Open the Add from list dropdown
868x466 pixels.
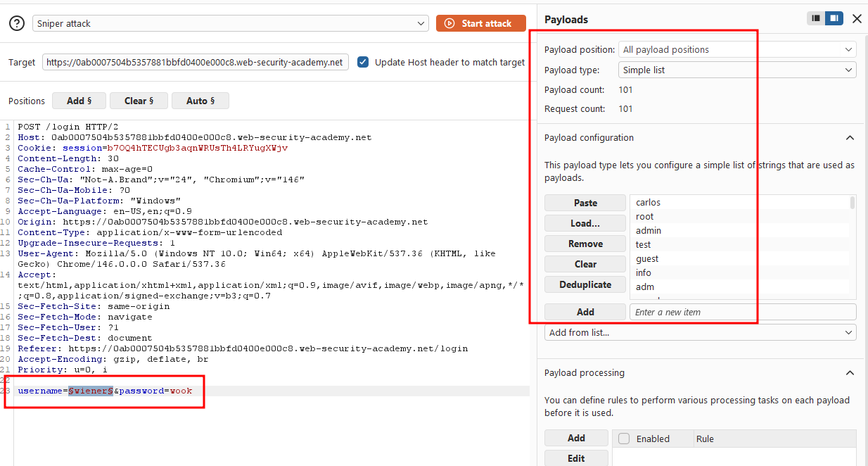click(701, 332)
